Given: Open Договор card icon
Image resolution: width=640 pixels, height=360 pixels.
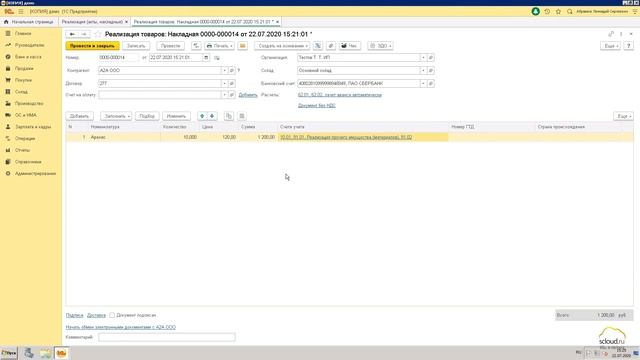Looking at the screenshot, I should point(231,83).
